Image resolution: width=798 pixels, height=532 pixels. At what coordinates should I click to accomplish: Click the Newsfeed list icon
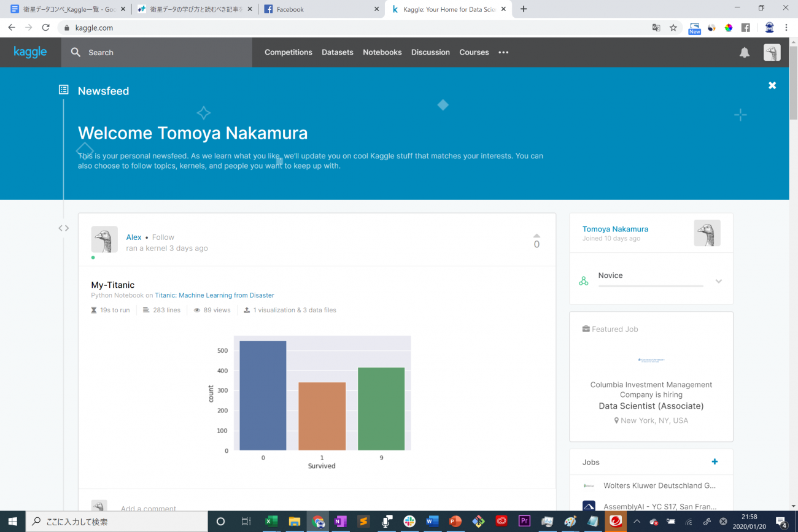[64, 90]
